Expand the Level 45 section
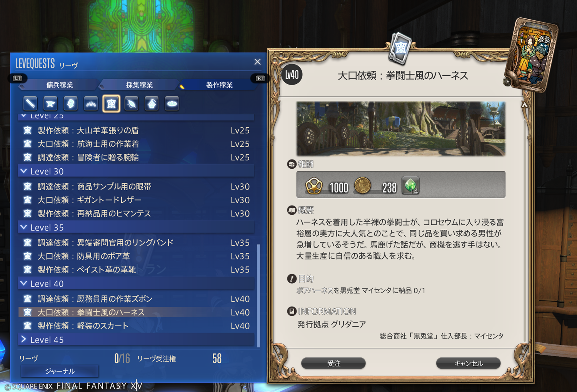The height and width of the screenshot is (392, 577). click(x=136, y=339)
